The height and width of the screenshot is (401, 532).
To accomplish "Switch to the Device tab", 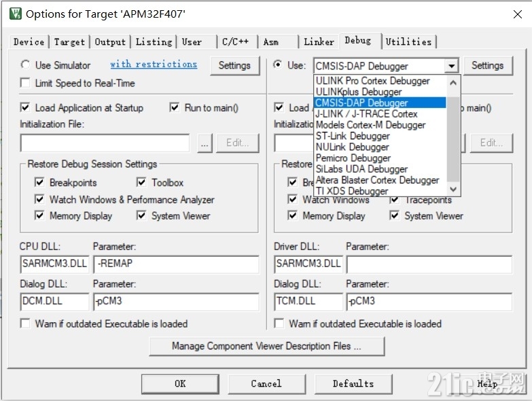I will point(29,42).
